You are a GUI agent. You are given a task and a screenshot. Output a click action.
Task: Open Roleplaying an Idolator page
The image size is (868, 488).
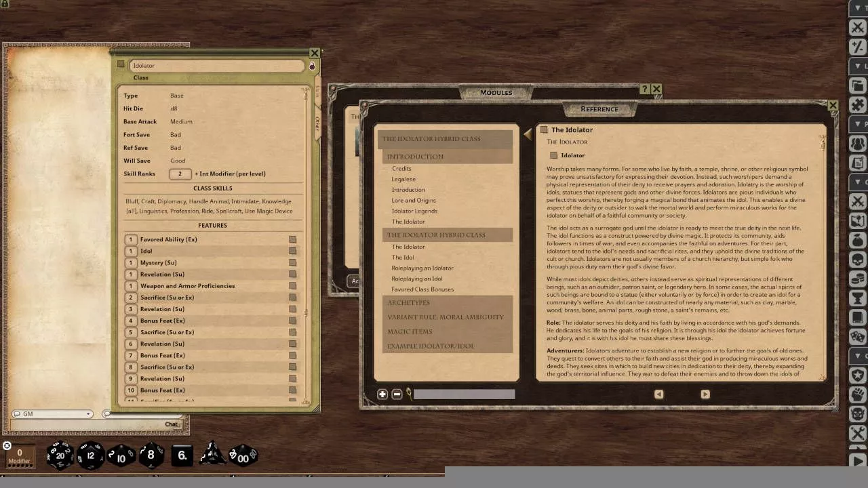422,268
